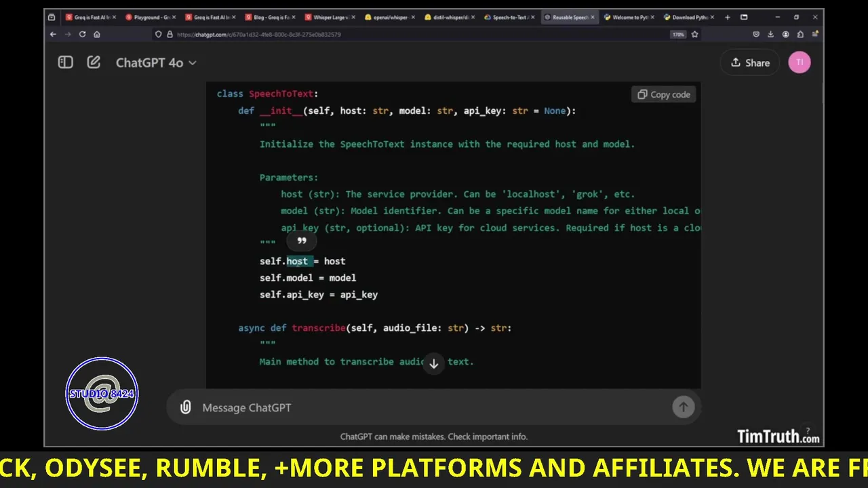Image resolution: width=868 pixels, height=488 pixels.
Task: Copy code from the SpeechToText block
Action: tap(664, 95)
